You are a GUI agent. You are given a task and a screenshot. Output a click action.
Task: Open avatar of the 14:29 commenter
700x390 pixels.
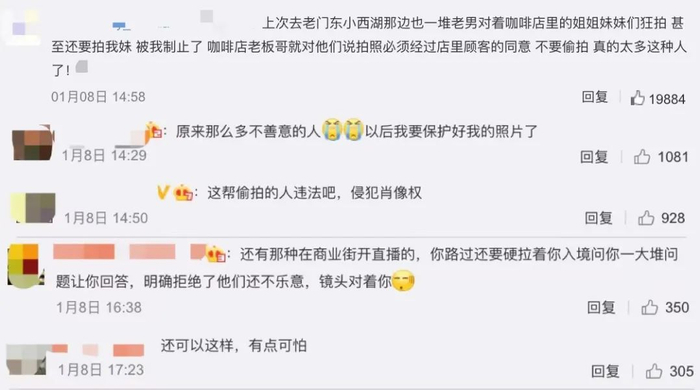pyautogui.click(x=33, y=143)
